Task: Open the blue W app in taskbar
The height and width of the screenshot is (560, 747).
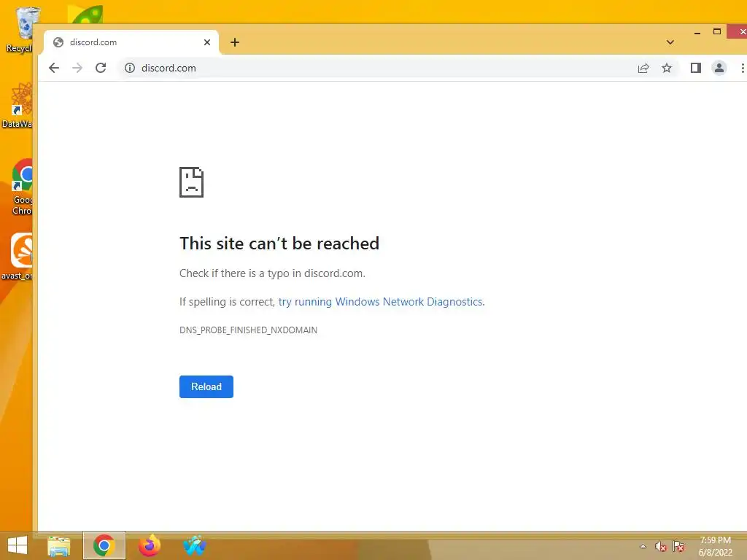Action: [194, 545]
